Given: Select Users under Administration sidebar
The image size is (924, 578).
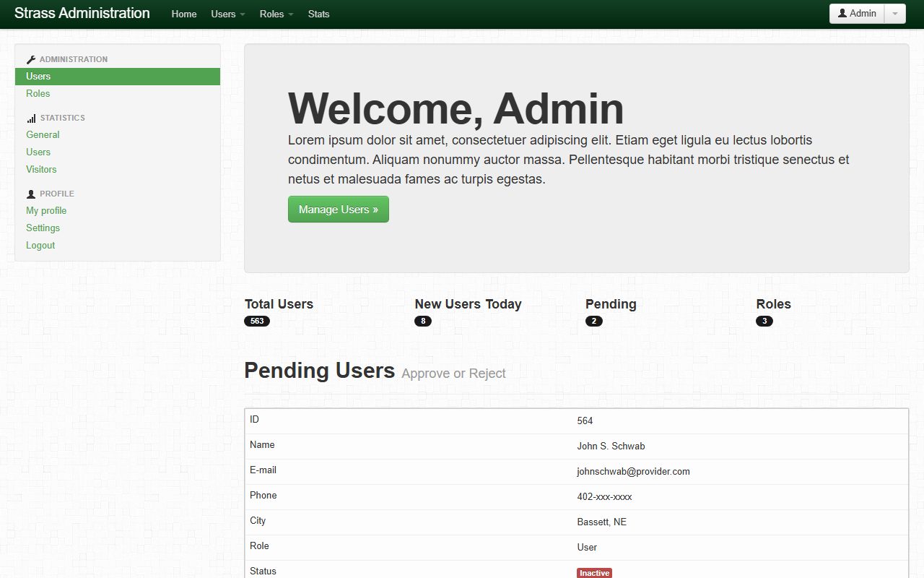Looking at the screenshot, I should click(118, 77).
